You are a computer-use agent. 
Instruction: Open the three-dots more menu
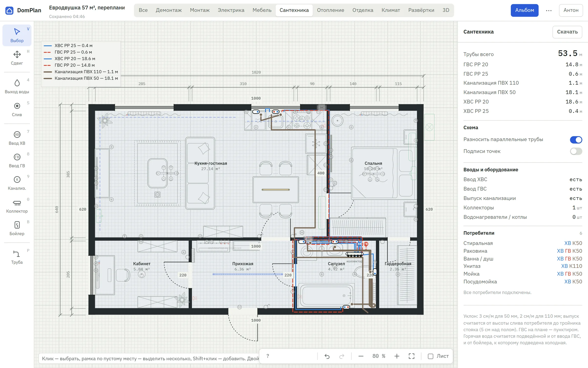click(x=549, y=10)
